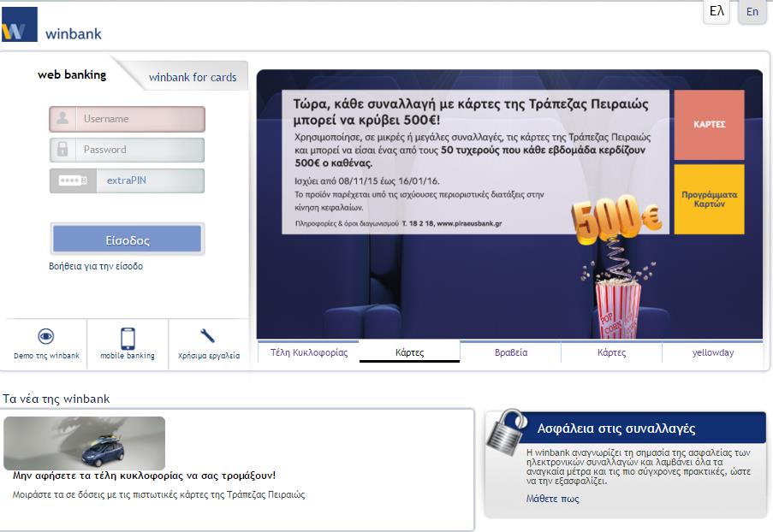Click the Είσοδος login button
The width and height of the screenshot is (773, 532).
point(128,239)
